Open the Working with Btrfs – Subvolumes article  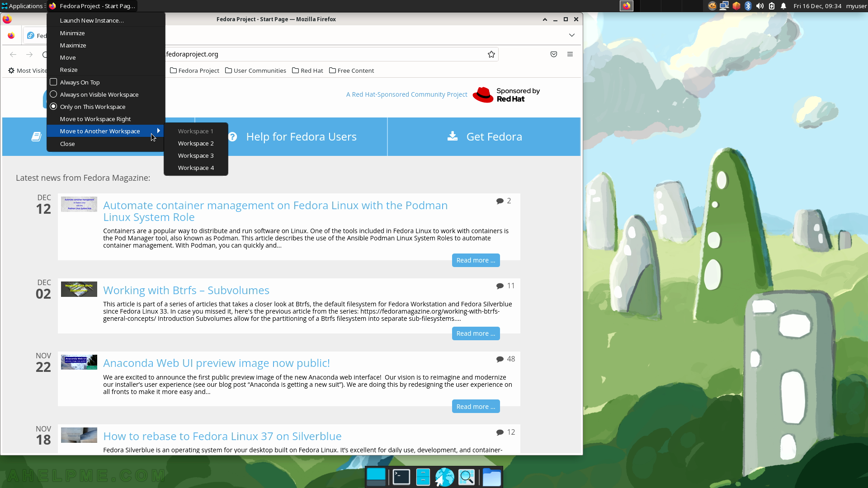186,290
